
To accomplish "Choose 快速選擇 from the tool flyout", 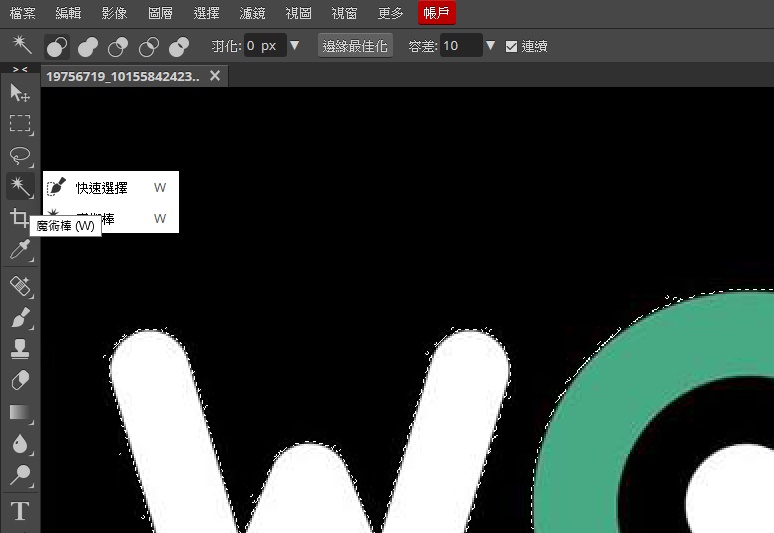I will 102,187.
